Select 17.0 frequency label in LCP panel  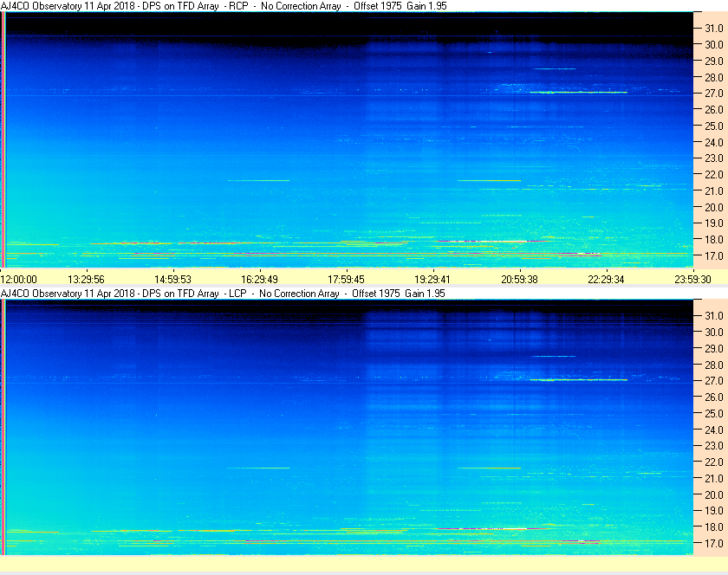[714, 543]
